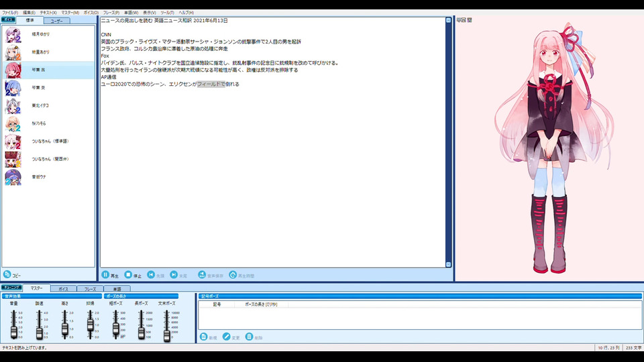Image resolution: width=644 pixels, height=362 pixels.
Task: Click the 再生 play/pause button
Action: coord(109,275)
